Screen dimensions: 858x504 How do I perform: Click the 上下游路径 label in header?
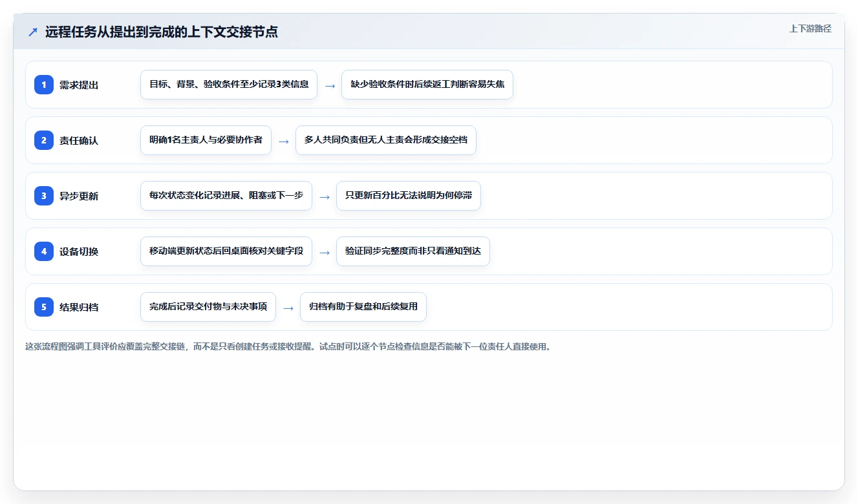pyautogui.click(x=810, y=29)
